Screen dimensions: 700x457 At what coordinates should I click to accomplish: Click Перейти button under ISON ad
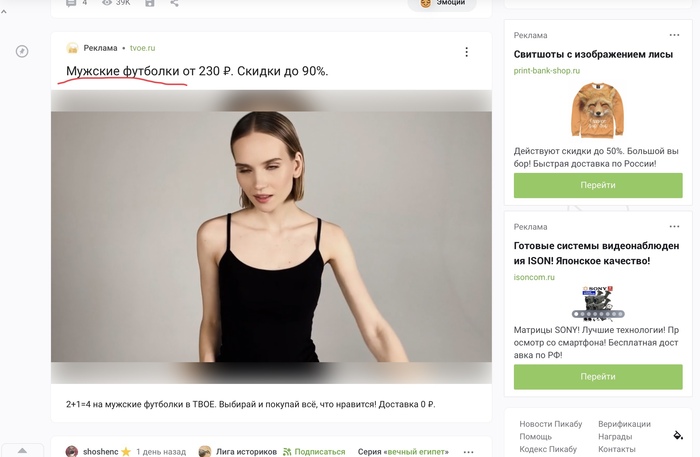click(597, 377)
